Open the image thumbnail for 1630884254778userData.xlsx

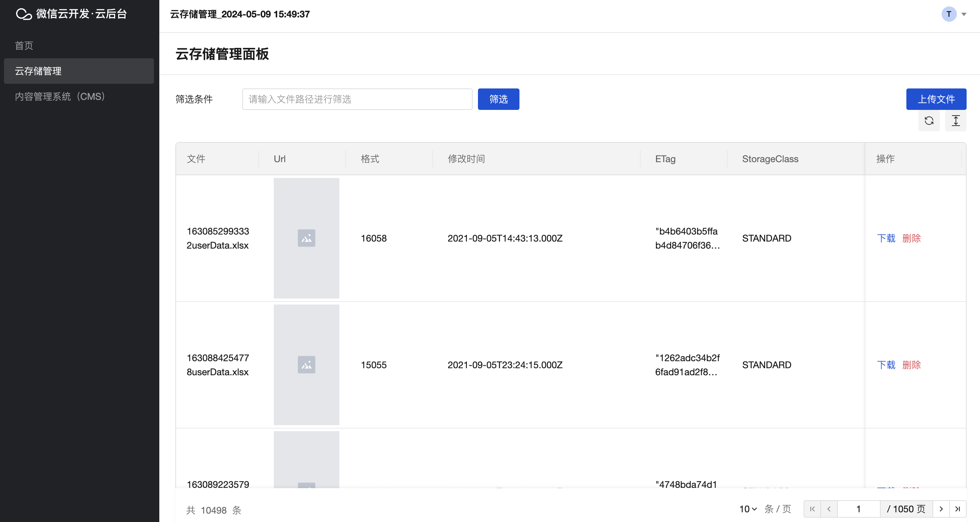pyautogui.click(x=306, y=365)
